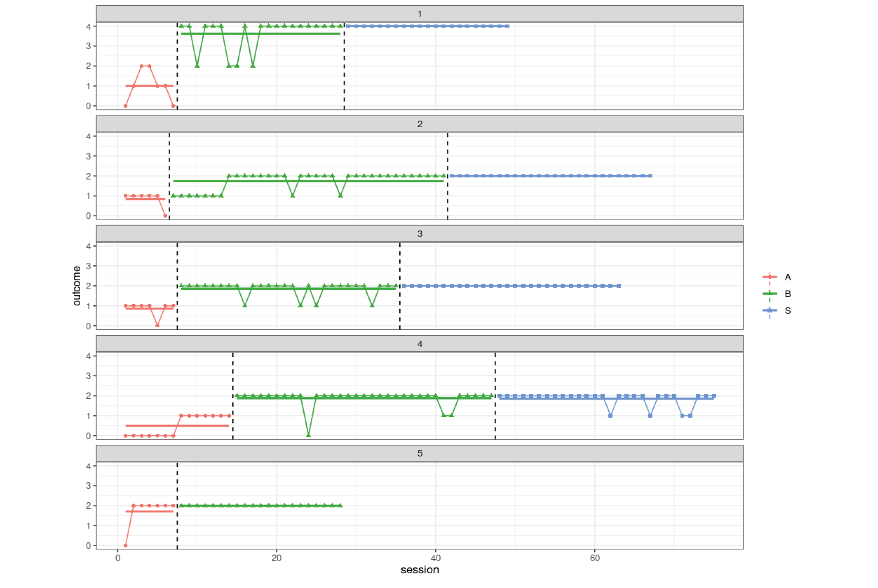
Task: Click the panel 4 facet header strip
Action: [420, 343]
